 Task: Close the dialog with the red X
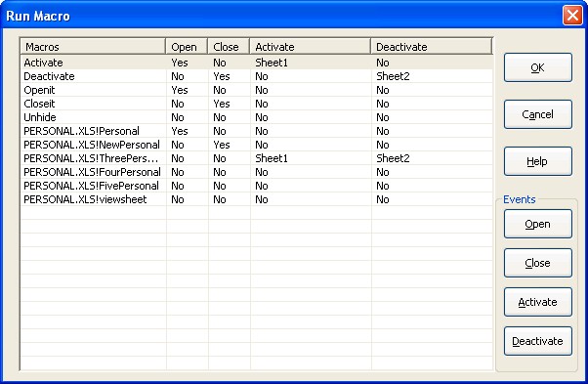click(572, 16)
